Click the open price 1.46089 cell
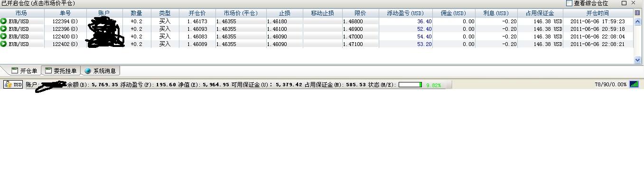The height and width of the screenshot is (182, 644). click(197, 44)
